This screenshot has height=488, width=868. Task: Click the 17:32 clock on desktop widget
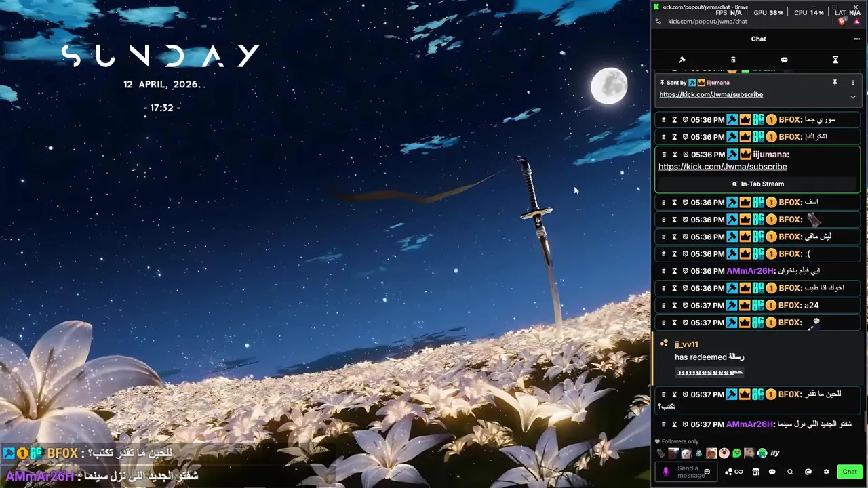162,108
